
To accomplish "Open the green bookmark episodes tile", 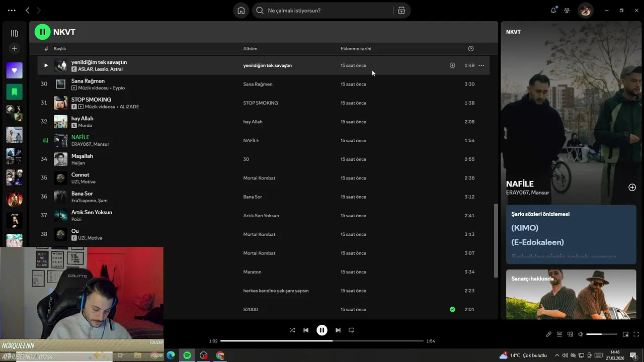I will [14, 92].
